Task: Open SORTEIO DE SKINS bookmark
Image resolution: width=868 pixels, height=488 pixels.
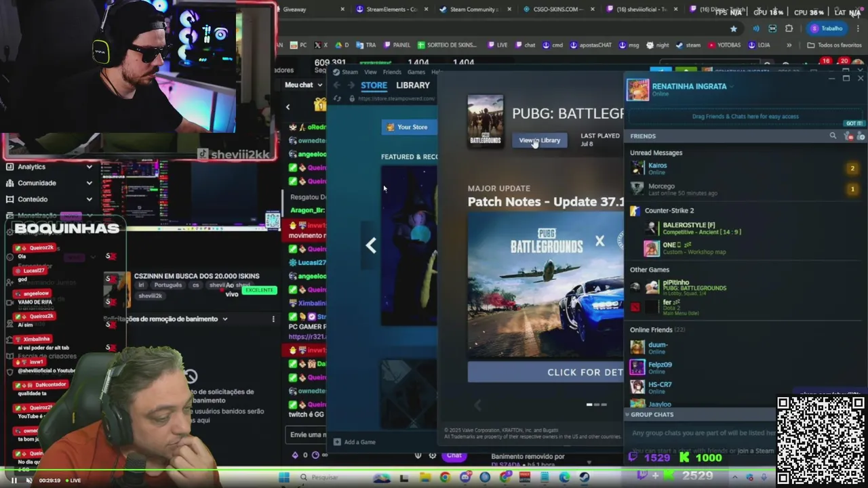Action: [447, 45]
